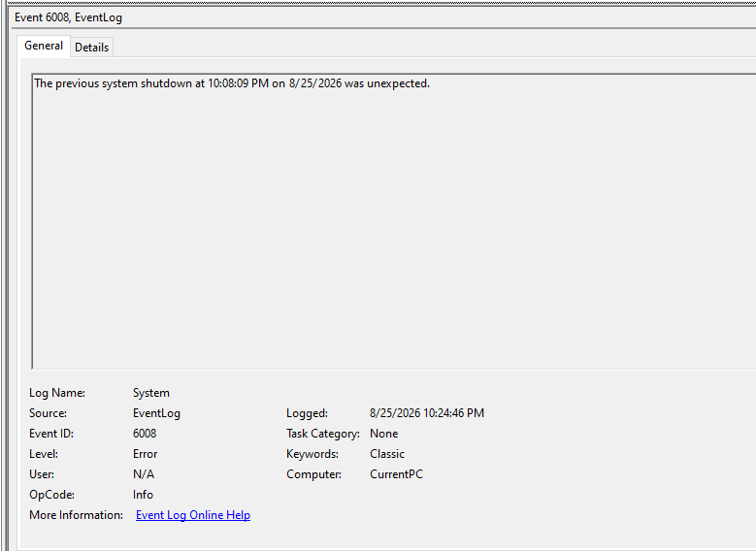Select the Source value 'EventLog'
This screenshot has height=551, width=756.
[156, 413]
